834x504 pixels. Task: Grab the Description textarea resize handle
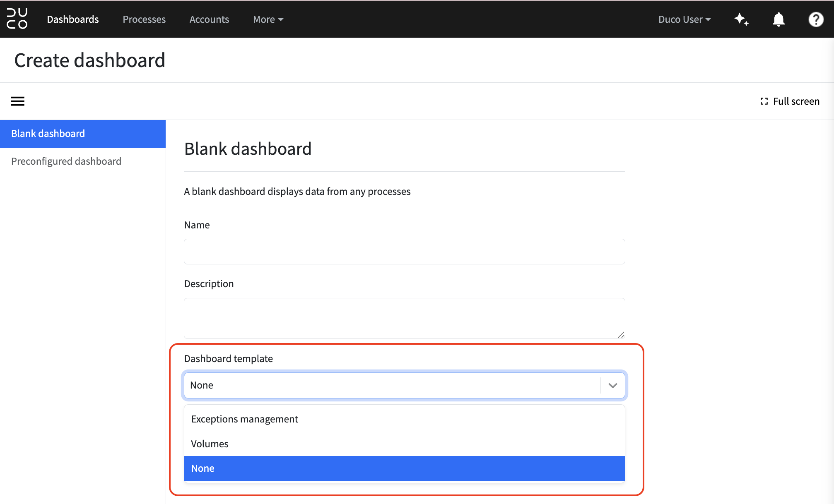(x=621, y=335)
